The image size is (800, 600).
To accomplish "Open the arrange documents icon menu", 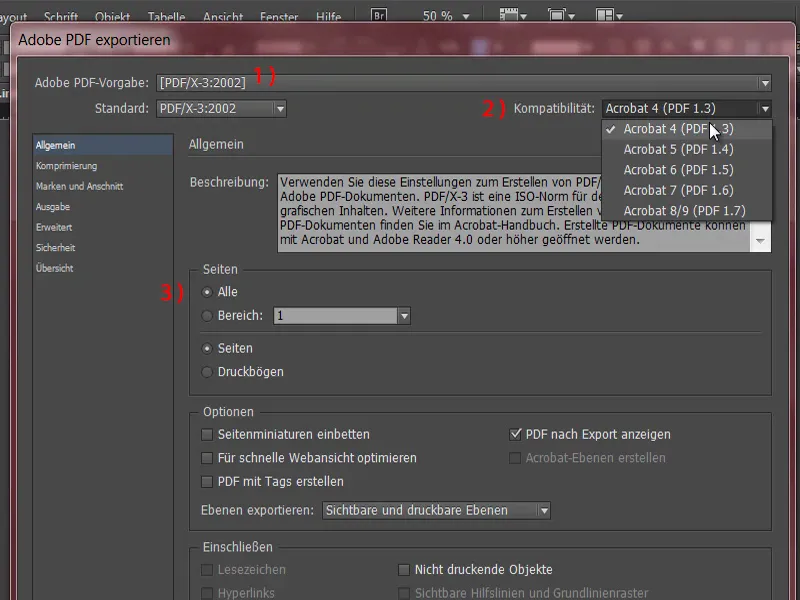I will (609, 15).
